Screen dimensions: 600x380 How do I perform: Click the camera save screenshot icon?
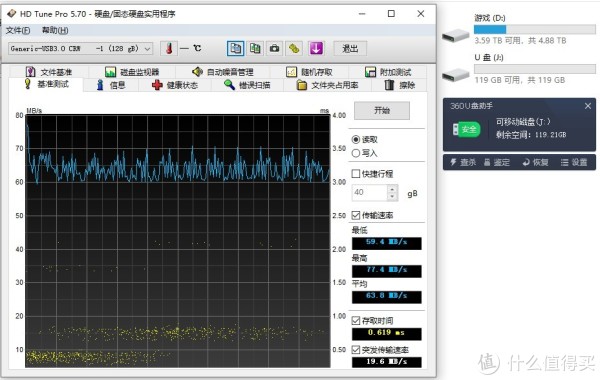point(274,49)
